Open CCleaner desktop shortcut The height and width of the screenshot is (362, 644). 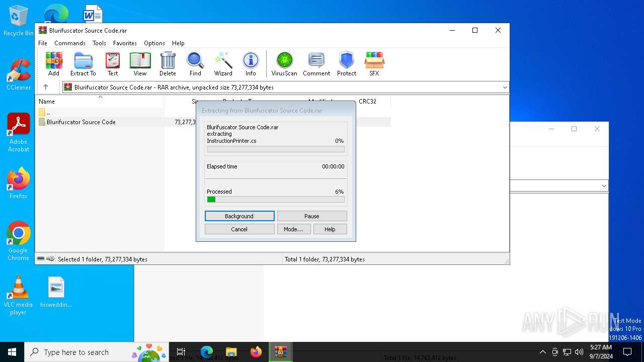19,75
